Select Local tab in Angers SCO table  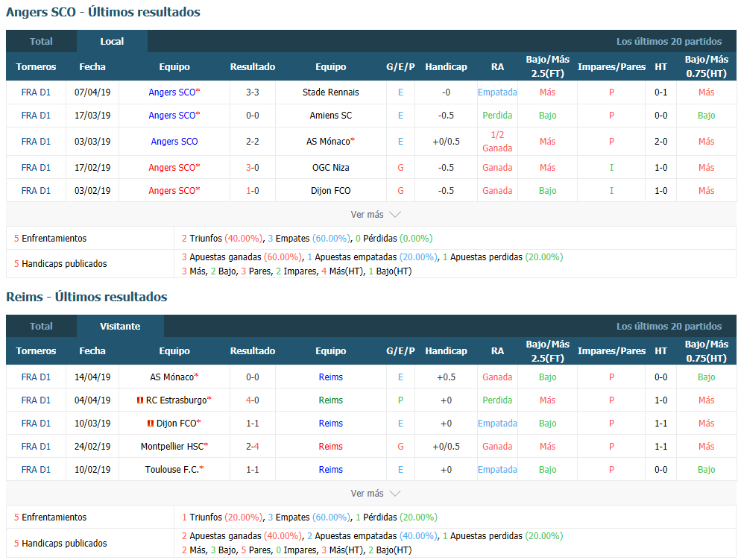[x=112, y=42]
